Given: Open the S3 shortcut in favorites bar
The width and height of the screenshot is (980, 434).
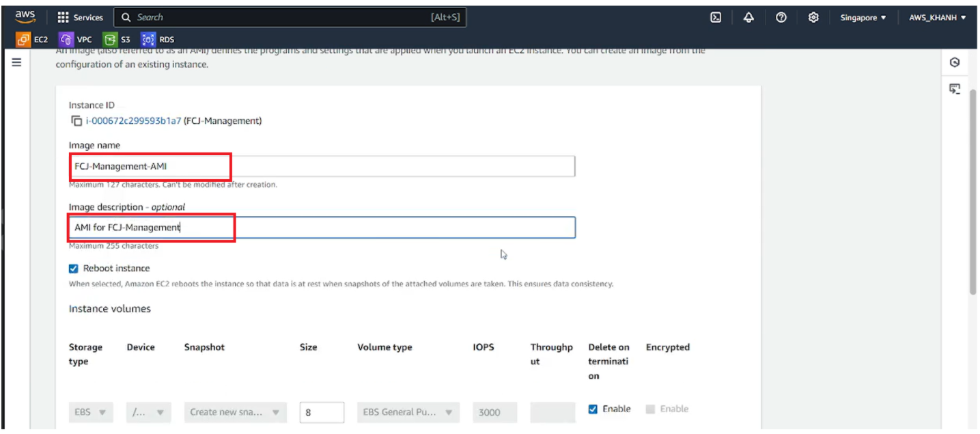Looking at the screenshot, I should click(x=117, y=40).
